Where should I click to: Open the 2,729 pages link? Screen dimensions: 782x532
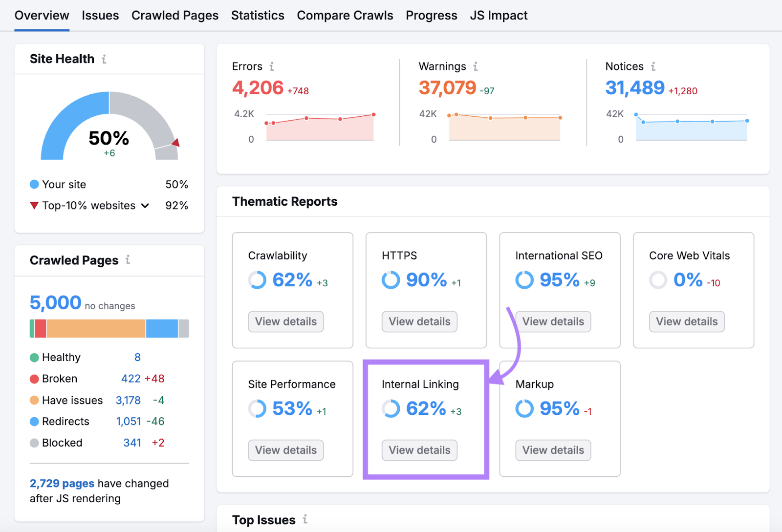[x=62, y=484]
